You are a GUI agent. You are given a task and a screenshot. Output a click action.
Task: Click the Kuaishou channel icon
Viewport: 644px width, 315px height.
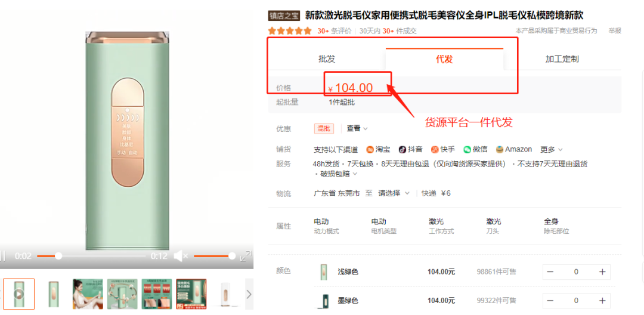click(435, 150)
